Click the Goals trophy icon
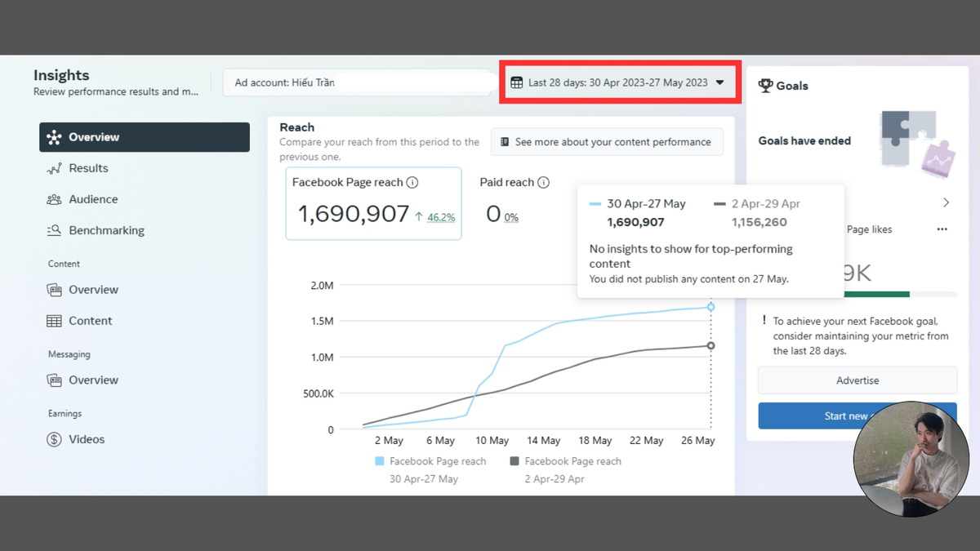This screenshot has height=551, width=980. pos(765,86)
